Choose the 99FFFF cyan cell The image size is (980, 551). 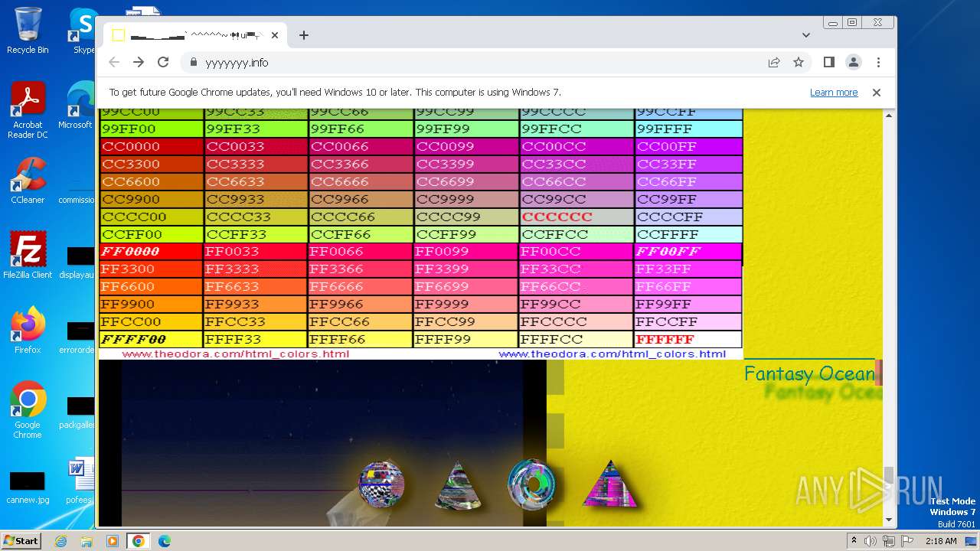coord(688,129)
